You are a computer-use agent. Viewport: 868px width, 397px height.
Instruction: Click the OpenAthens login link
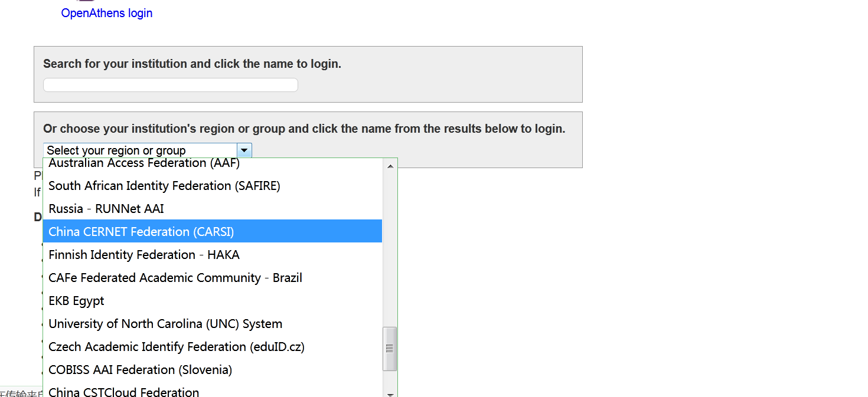click(x=107, y=13)
